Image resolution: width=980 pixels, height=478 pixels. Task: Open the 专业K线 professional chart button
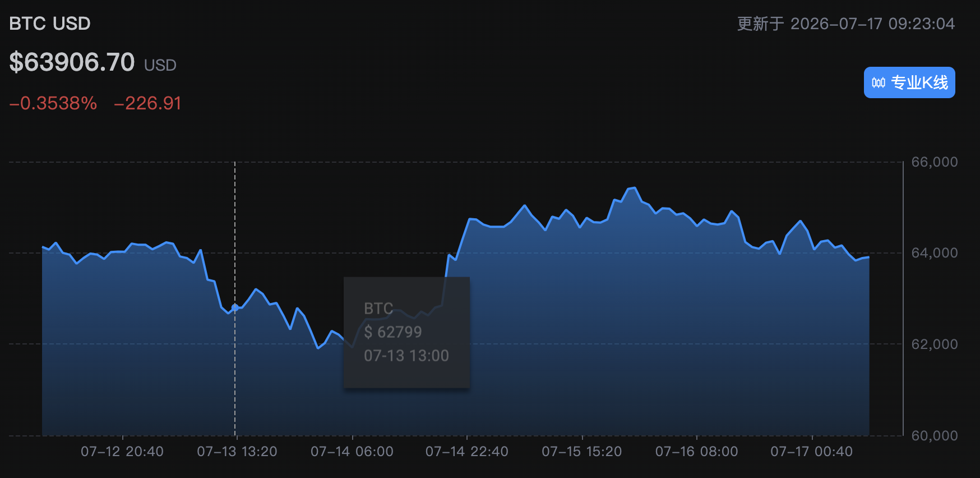[909, 82]
